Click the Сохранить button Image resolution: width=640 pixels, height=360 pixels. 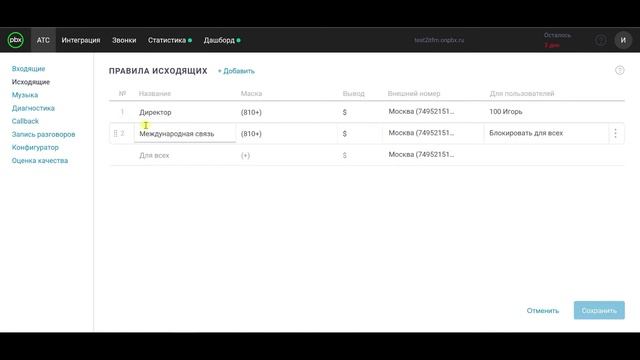pos(599,310)
